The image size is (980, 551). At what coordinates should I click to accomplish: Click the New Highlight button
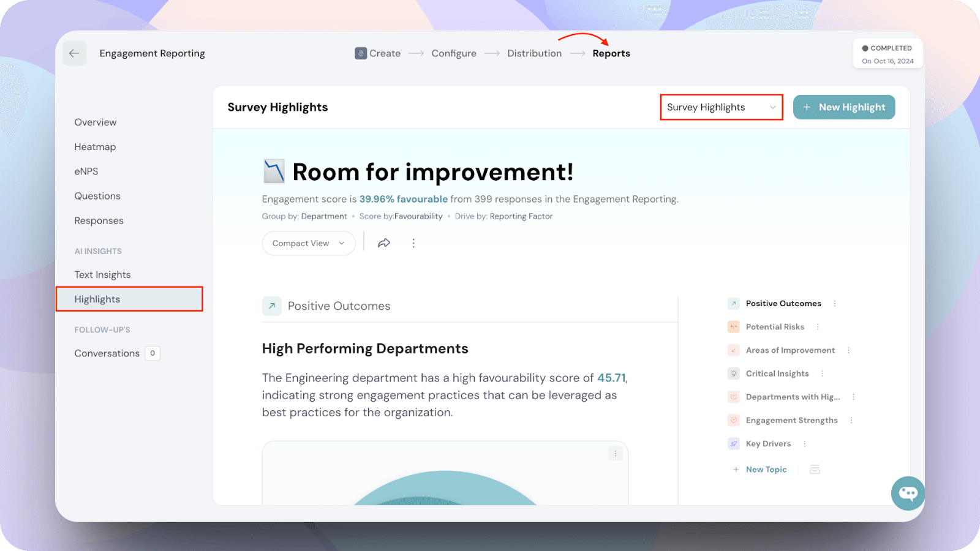pos(843,107)
